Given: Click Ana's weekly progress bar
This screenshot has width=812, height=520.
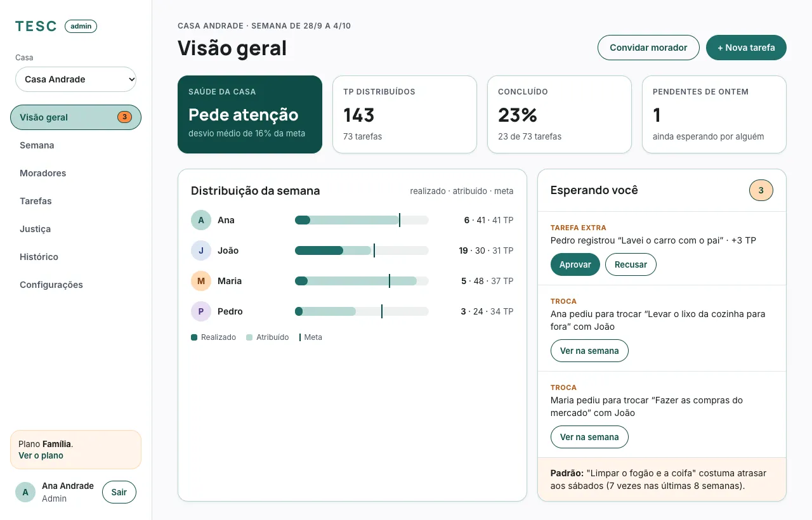Looking at the screenshot, I should [x=362, y=220].
